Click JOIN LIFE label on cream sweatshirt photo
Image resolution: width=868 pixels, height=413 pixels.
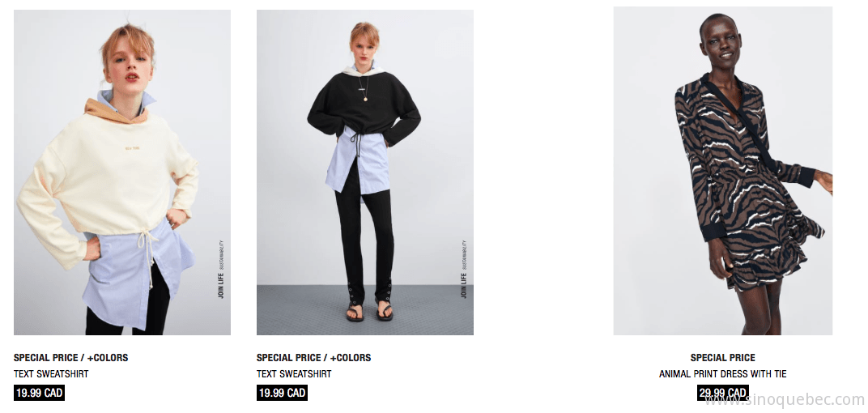pyautogui.click(x=221, y=284)
